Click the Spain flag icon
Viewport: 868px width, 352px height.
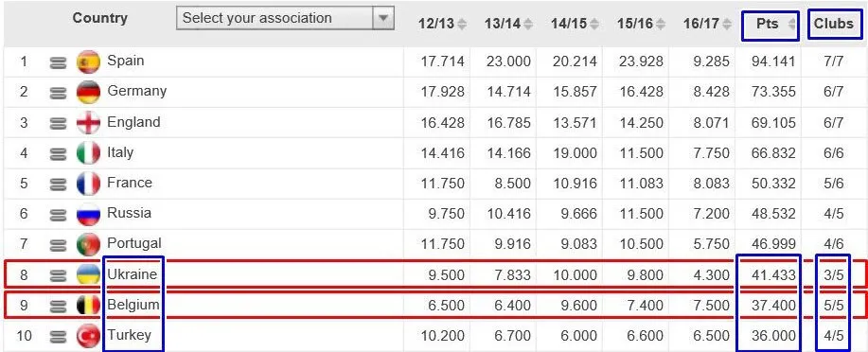(x=89, y=62)
